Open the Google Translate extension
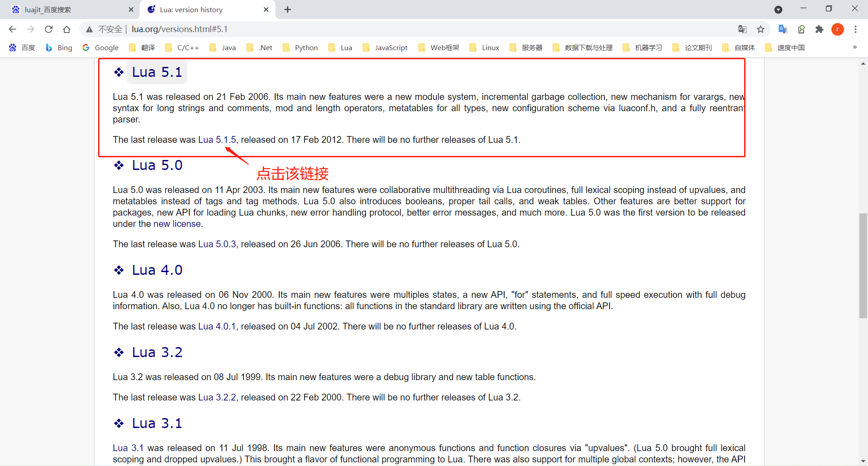Viewport: 868px width, 466px height. click(x=783, y=29)
